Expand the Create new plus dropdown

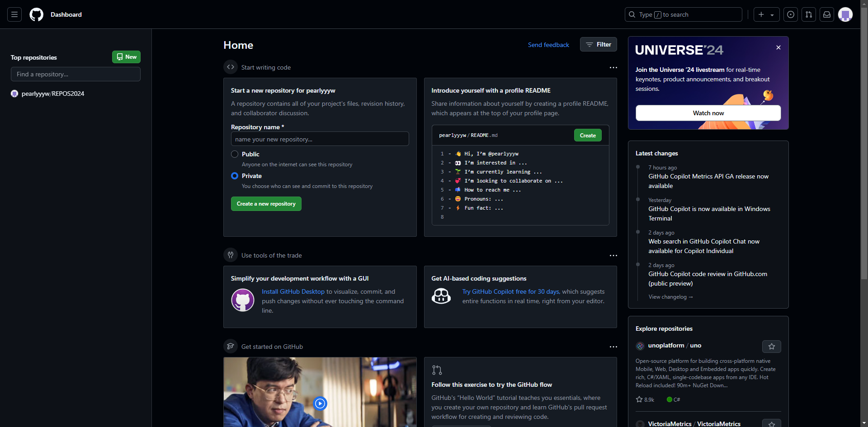pos(766,14)
